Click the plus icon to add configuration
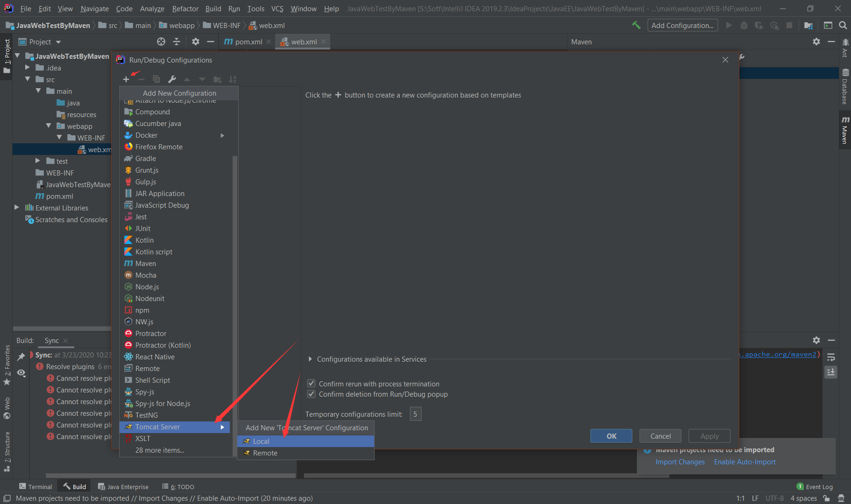The width and height of the screenshot is (851, 504). tap(126, 79)
